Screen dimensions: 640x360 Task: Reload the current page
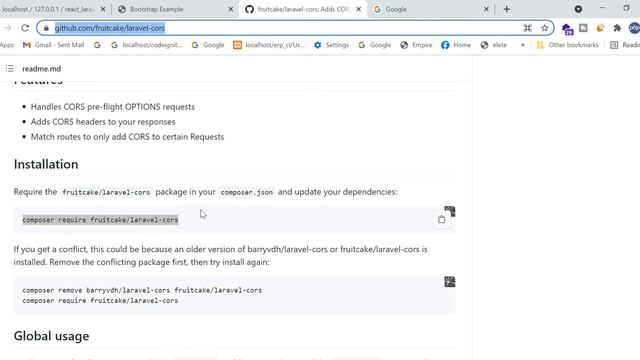25,28
